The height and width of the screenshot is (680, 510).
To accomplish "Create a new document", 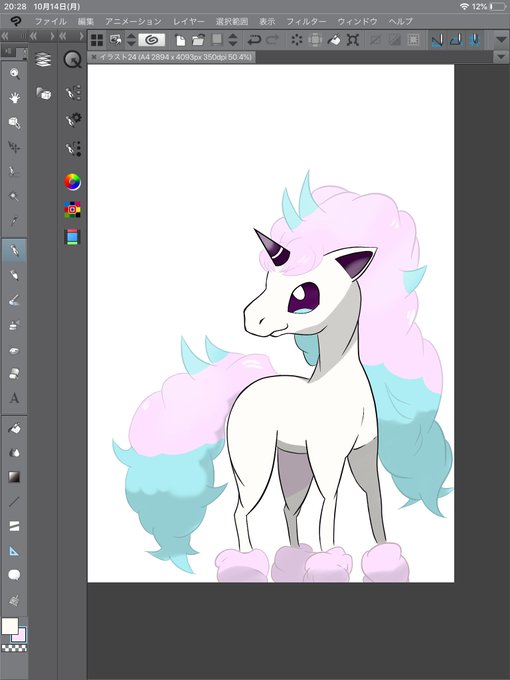I will pos(180,40).
